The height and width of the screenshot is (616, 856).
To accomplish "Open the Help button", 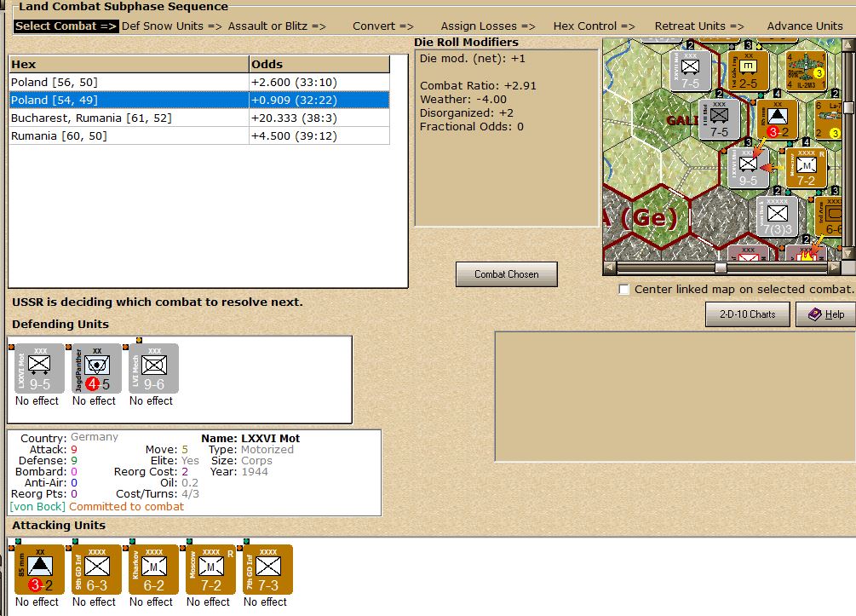I will (x=825, y=314).
